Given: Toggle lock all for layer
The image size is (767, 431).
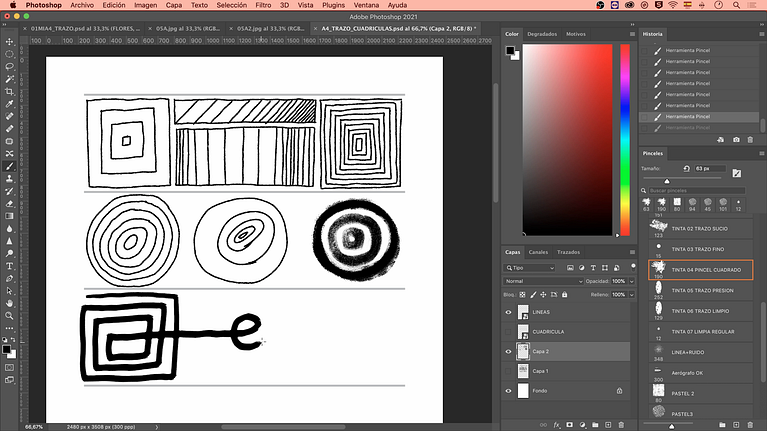Looking at the screenshot, I should click(x=564, y=295).
